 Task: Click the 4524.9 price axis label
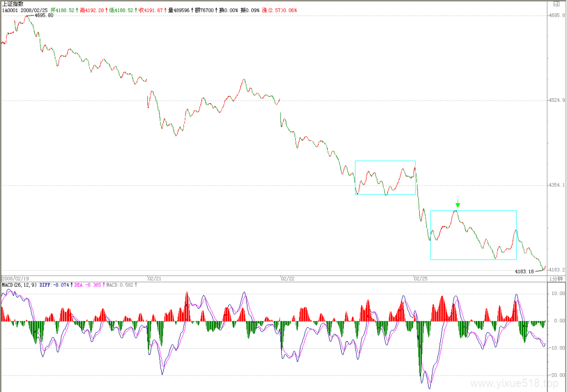point(556,100)
